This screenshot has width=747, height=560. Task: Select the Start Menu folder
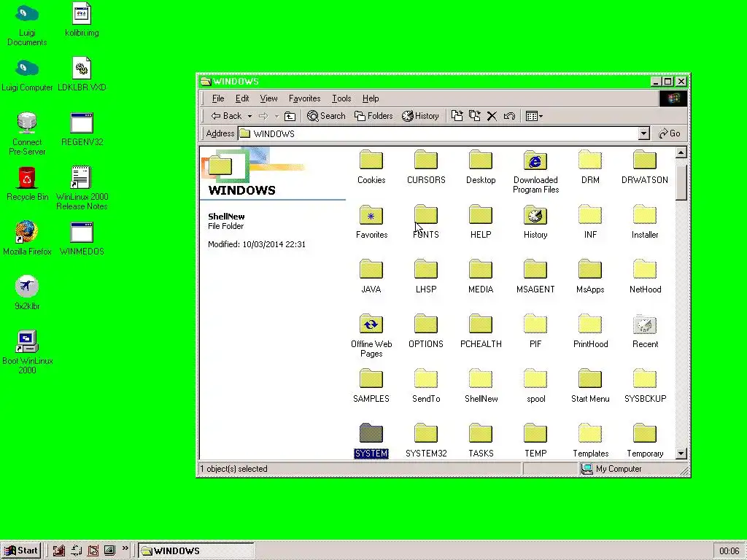point(590,386)
